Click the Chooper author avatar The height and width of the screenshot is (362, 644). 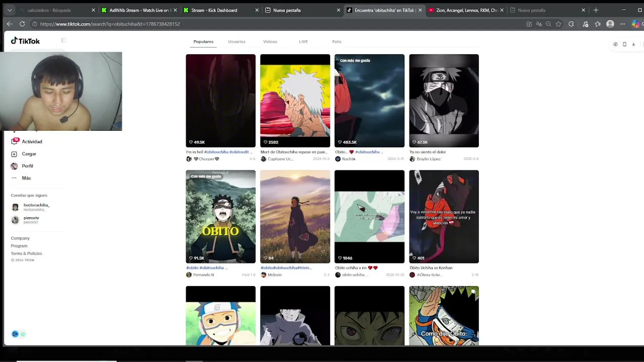(x=189, y=159)
